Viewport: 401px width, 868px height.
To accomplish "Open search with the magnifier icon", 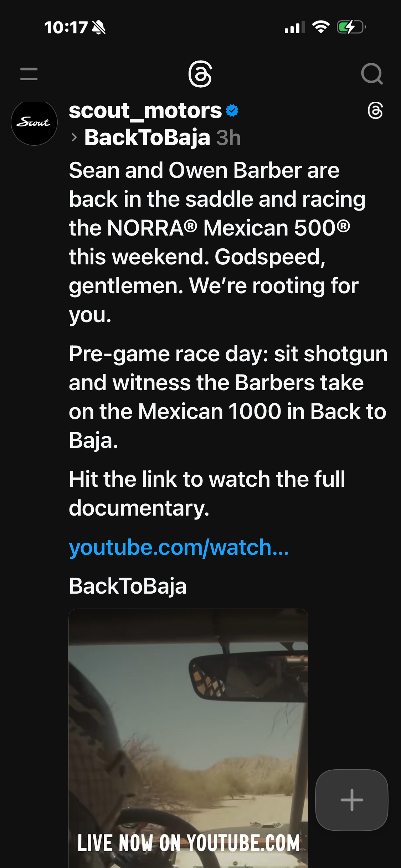I will 372,74.
